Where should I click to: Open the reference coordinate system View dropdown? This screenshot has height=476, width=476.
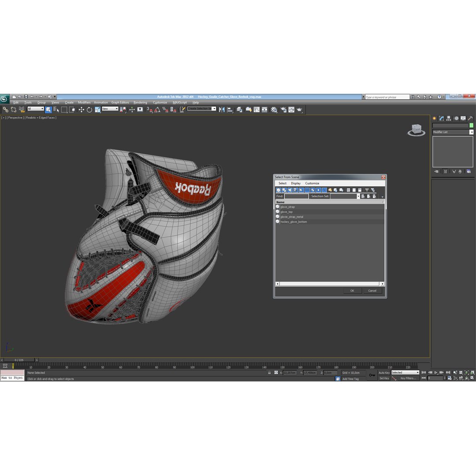110,109
